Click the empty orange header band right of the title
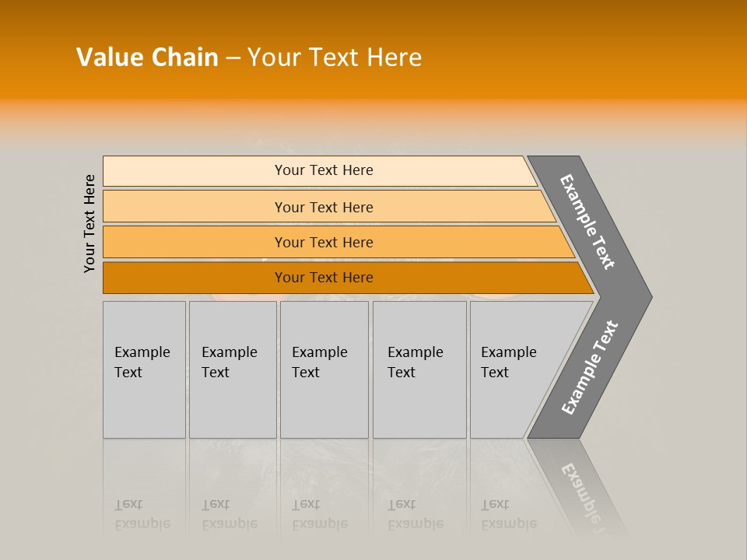Screen dimensions: 747x560 coord(584,58)
